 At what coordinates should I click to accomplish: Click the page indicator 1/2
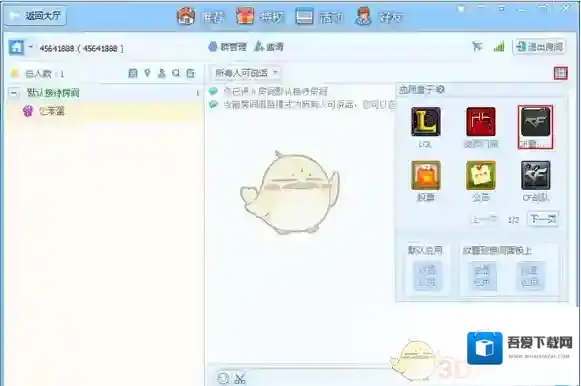click(x=513, y=220)
